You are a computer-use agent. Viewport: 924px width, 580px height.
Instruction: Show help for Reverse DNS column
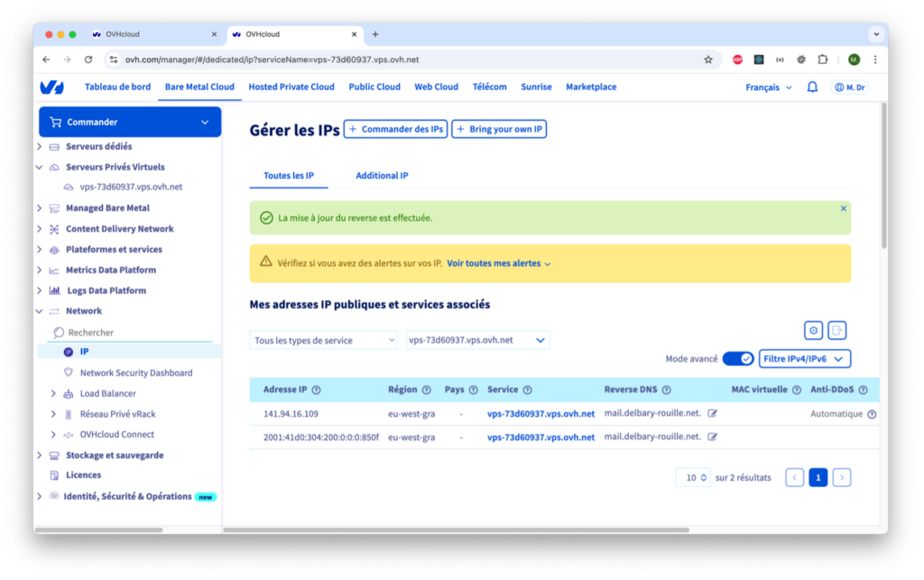tap(667, 390)
